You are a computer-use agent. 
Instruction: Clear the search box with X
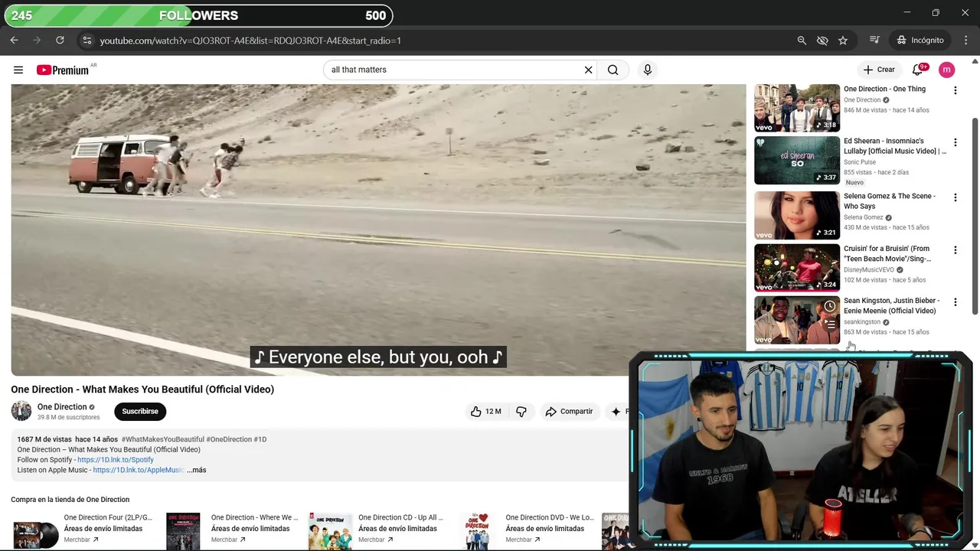click(x=588, y=70)
